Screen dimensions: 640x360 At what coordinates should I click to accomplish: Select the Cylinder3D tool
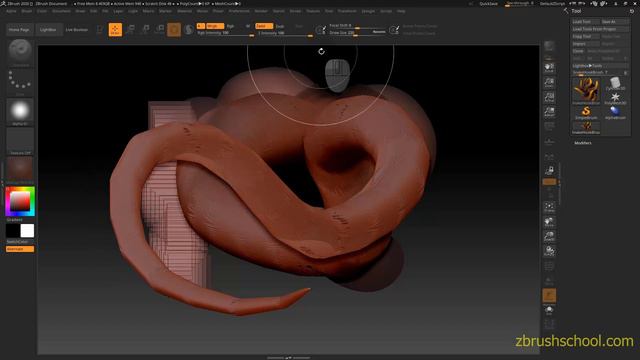[x=615, y=84]
